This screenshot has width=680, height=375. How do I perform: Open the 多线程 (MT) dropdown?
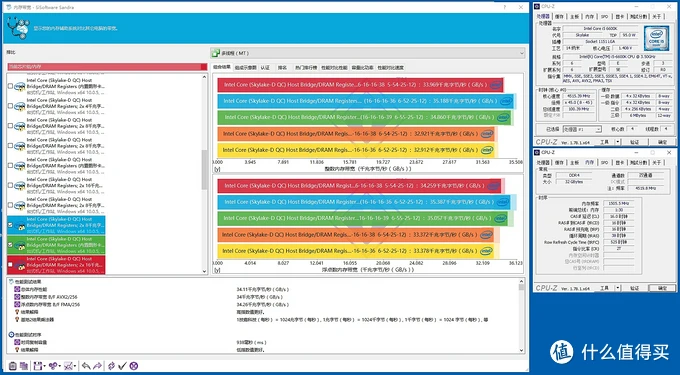coord(367,53)
